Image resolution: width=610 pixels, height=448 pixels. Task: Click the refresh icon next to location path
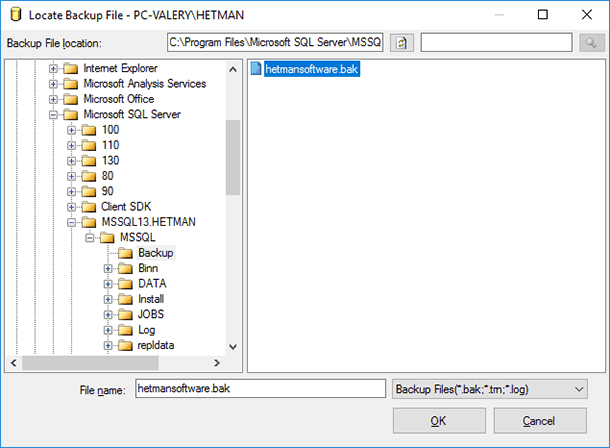click(401, 43)
